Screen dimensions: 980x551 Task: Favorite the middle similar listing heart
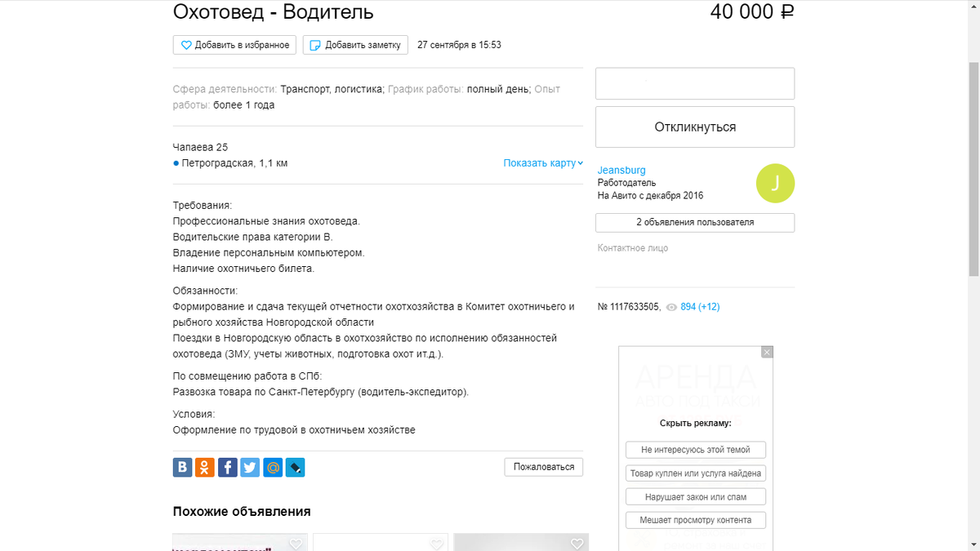pyautogui.click(x=436, y=544)
